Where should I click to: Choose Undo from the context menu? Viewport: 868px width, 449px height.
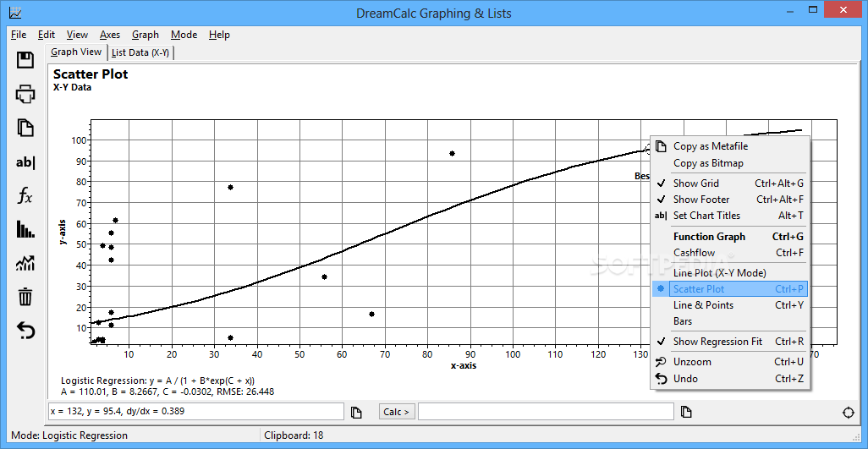coord(729,378)
